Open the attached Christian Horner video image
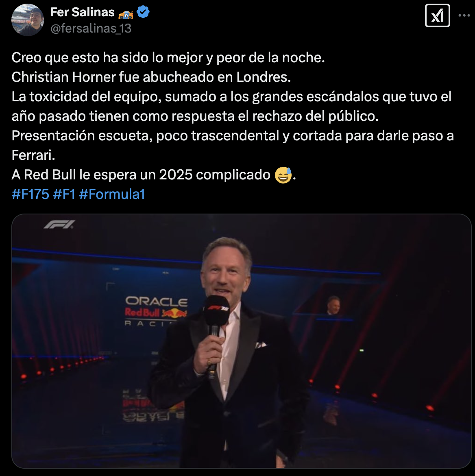The width and height of the screenshot is (475, 476). point(241,341)
